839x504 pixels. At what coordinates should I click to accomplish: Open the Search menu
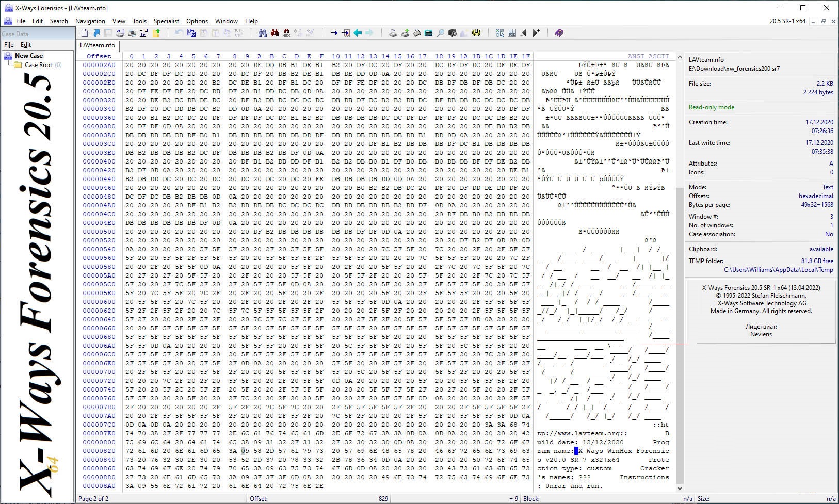pyautogui.click(x=59, y=21)
